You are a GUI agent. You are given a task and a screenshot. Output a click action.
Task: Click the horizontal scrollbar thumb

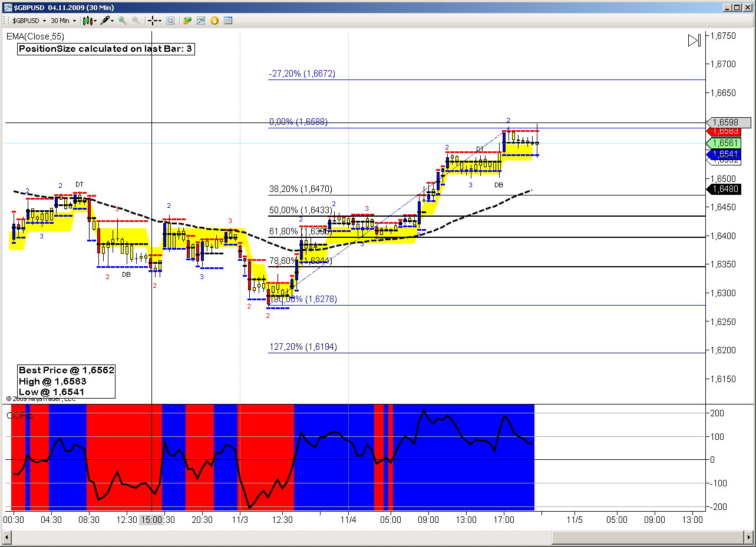pyautogui.click(x=647, y=538)
